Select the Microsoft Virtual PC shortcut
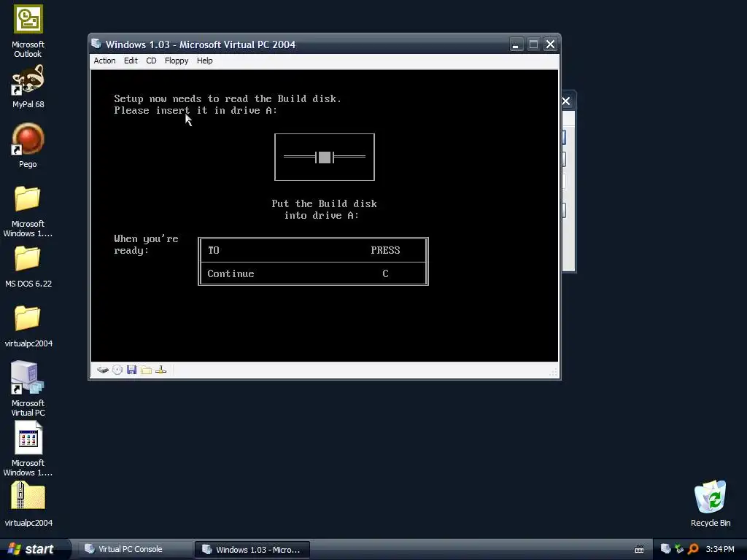 (x=28, y=389)
